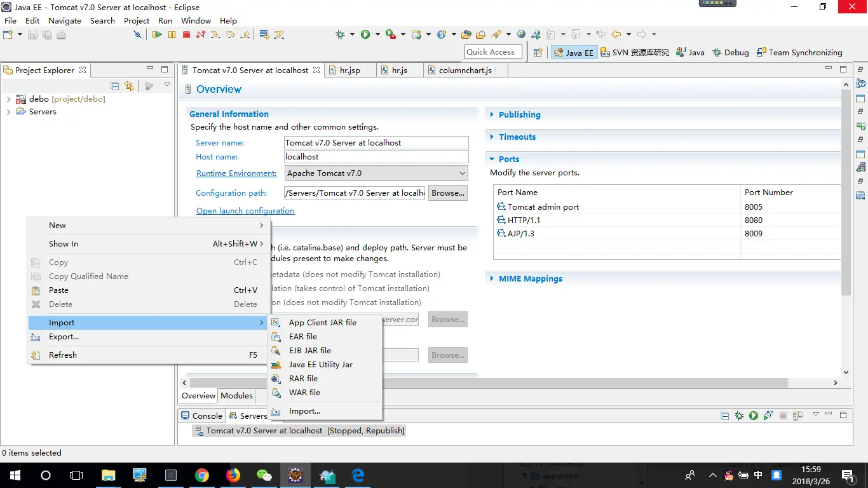Viewport: 868px width, 488px height.
Task: Collapse All in Project Explorer toolbar
Action: pos(115,86)
